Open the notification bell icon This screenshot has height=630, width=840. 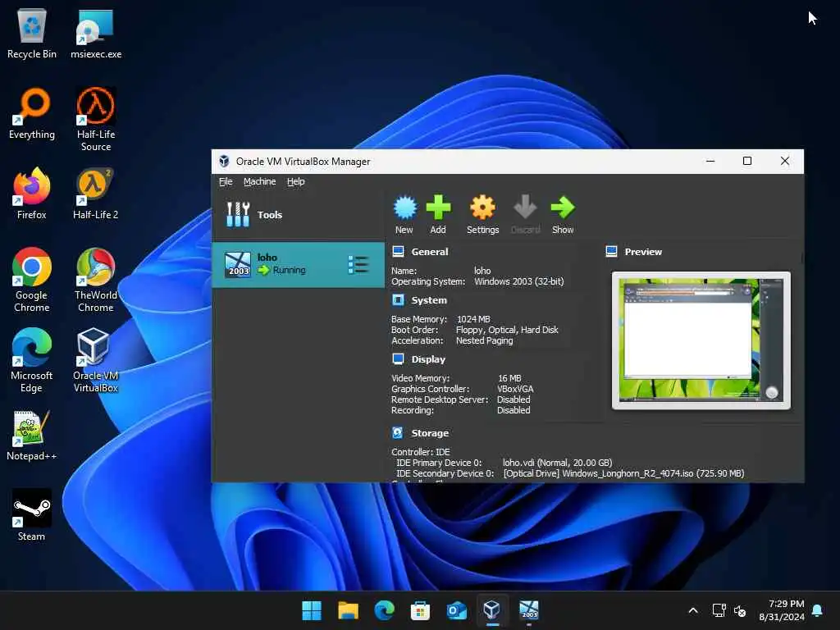click(x=818, y=610)
